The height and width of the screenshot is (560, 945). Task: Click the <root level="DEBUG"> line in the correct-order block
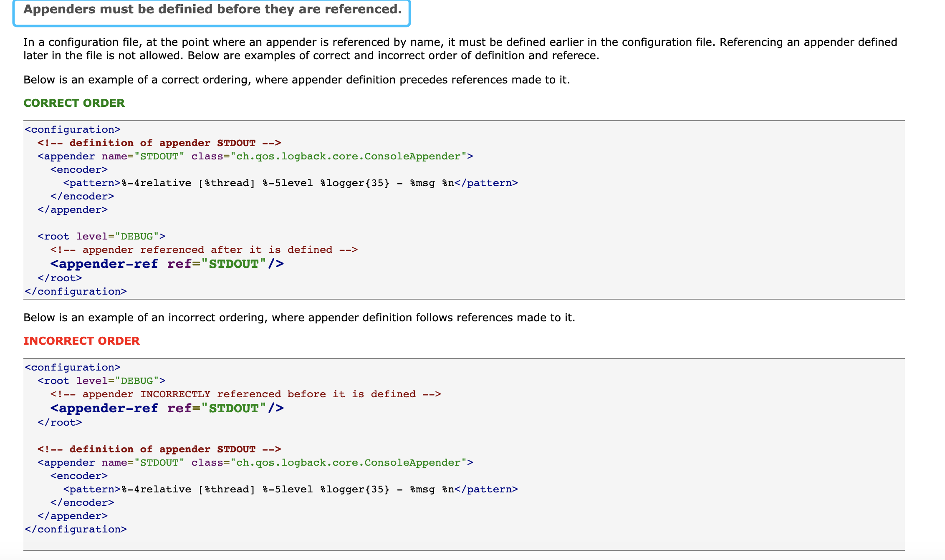point(101,237)
